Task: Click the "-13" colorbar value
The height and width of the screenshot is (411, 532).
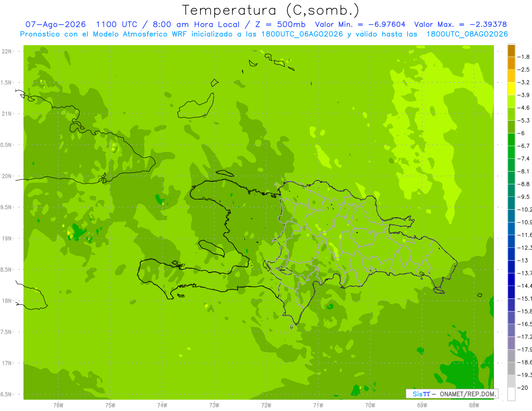Action: [x=522, y=260]
